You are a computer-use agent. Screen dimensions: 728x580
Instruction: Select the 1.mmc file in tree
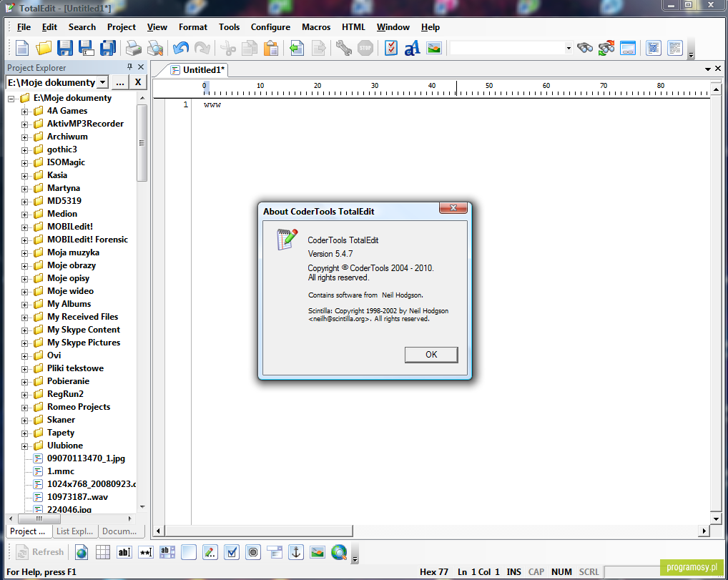pyautogui.click(x=60, y=471)
